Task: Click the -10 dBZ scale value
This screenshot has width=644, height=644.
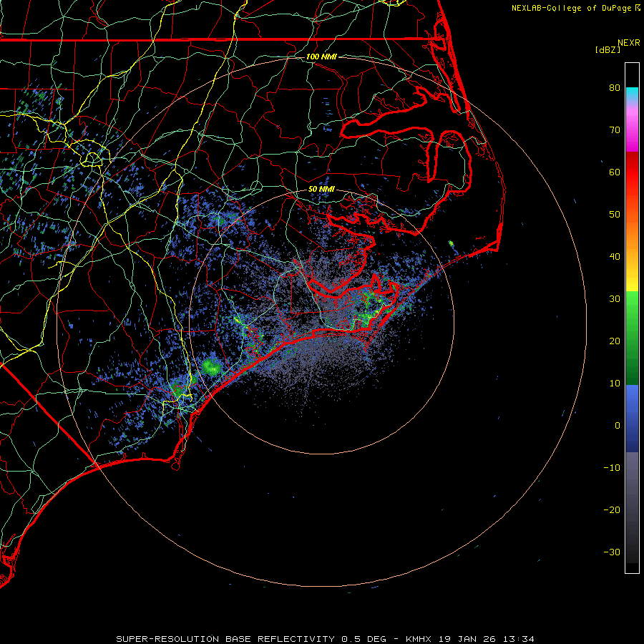Action: point(612,468)
